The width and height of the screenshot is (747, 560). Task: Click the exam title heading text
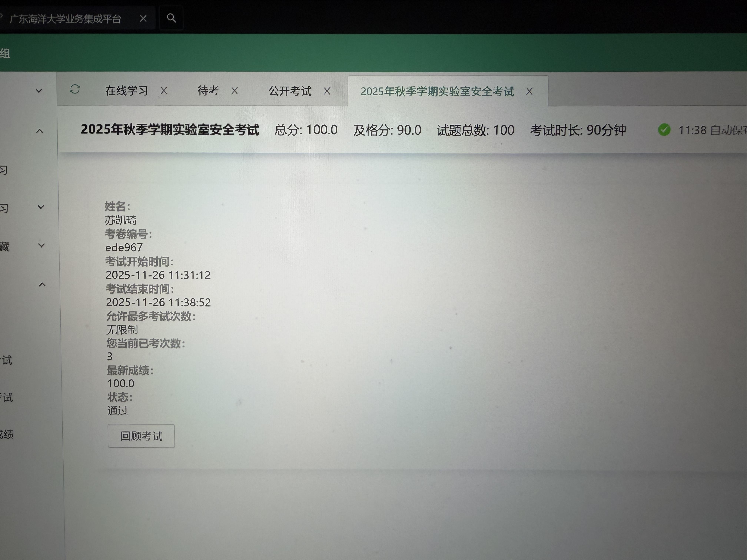coord(170,130)
